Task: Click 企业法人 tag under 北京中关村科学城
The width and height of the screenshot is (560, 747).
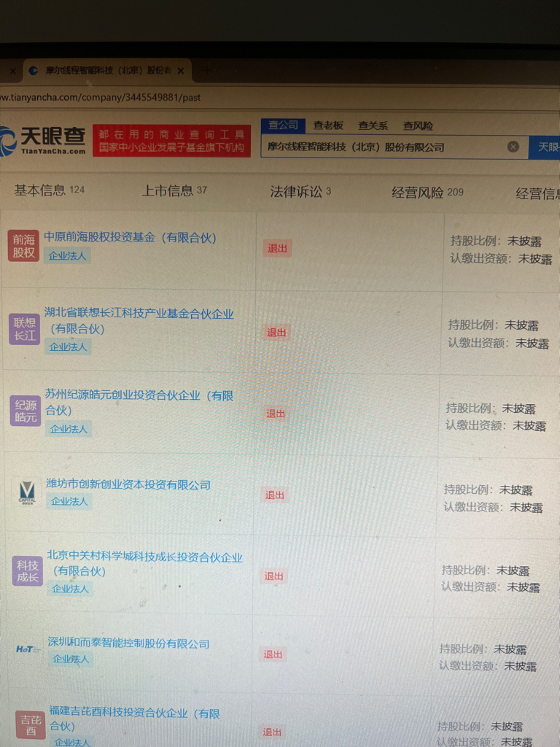Action: click(x=70, y=589)
